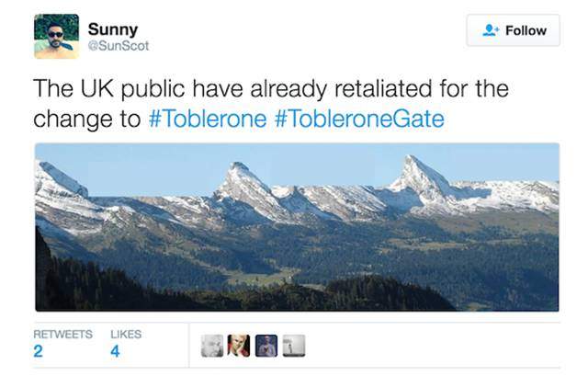View the retweet count number 2
The image size is (588, 376).
pos(39,351)
